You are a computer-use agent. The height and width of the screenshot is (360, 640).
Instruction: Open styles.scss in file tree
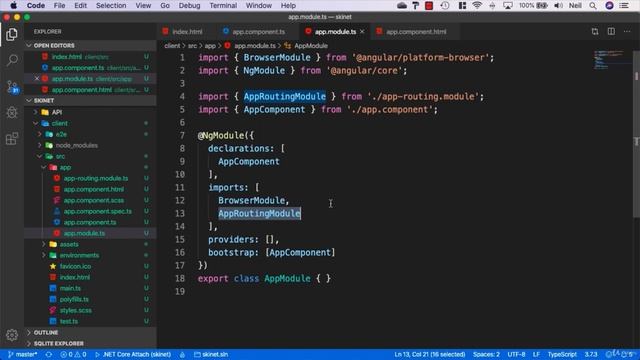[76, 310]
